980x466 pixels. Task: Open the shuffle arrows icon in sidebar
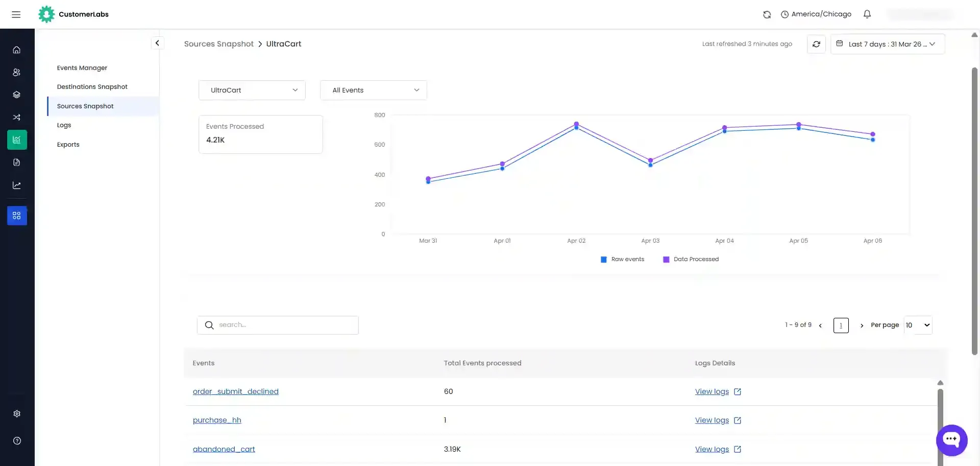17,118
